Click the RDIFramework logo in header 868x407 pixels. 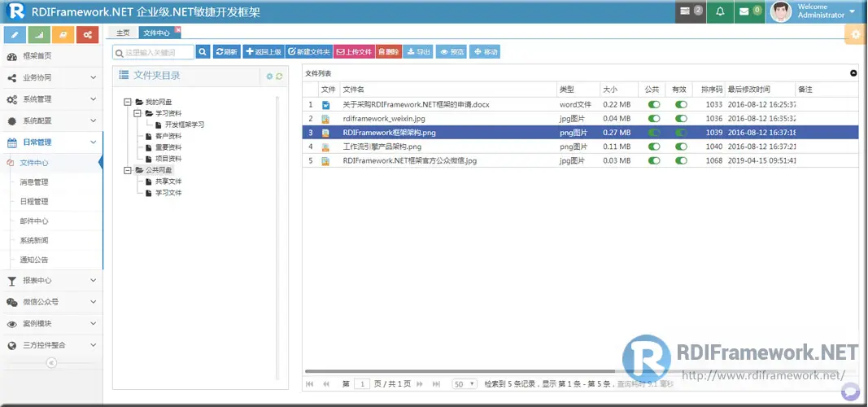point(18,11)
